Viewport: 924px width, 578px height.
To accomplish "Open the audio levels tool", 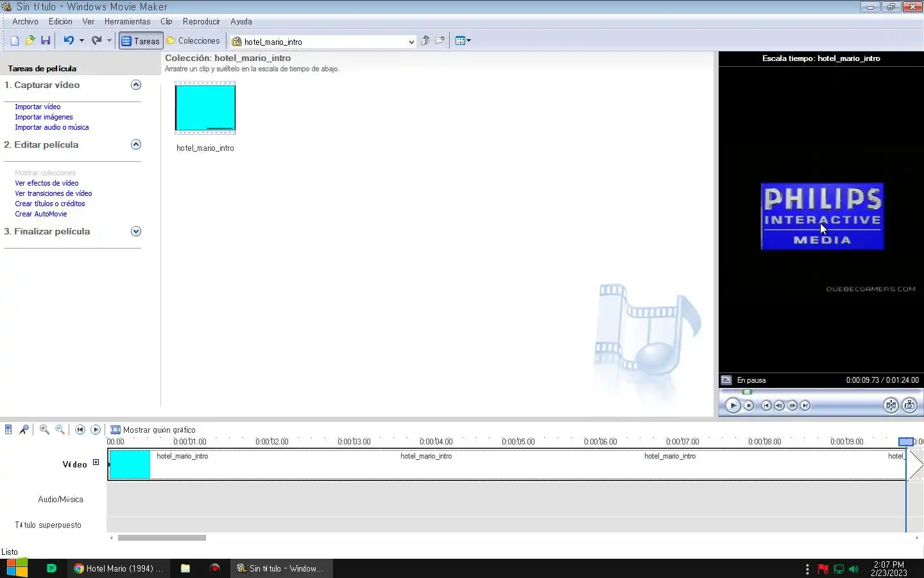I will tap(8, 430).
